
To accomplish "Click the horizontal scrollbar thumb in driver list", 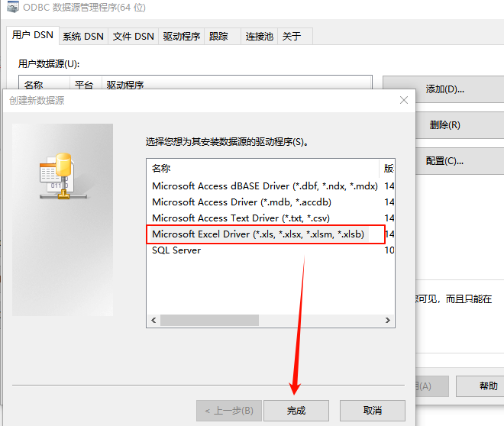I will pos(209,321).
